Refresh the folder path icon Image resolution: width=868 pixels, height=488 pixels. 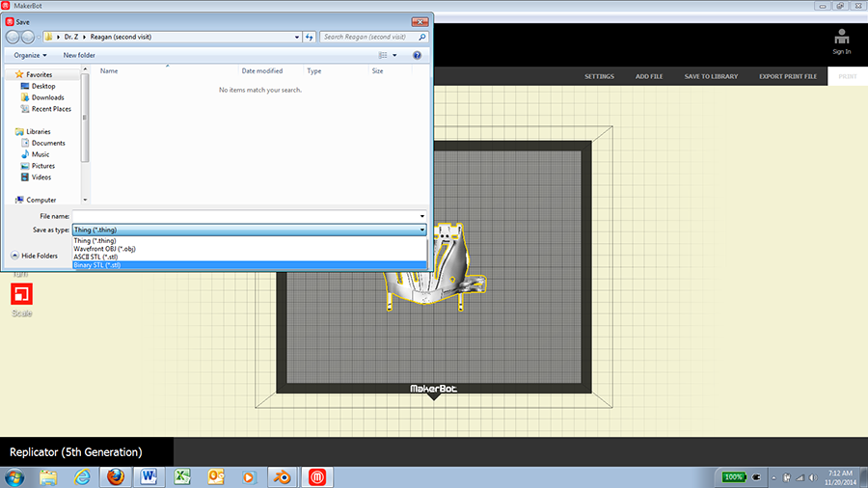(310, 37)
